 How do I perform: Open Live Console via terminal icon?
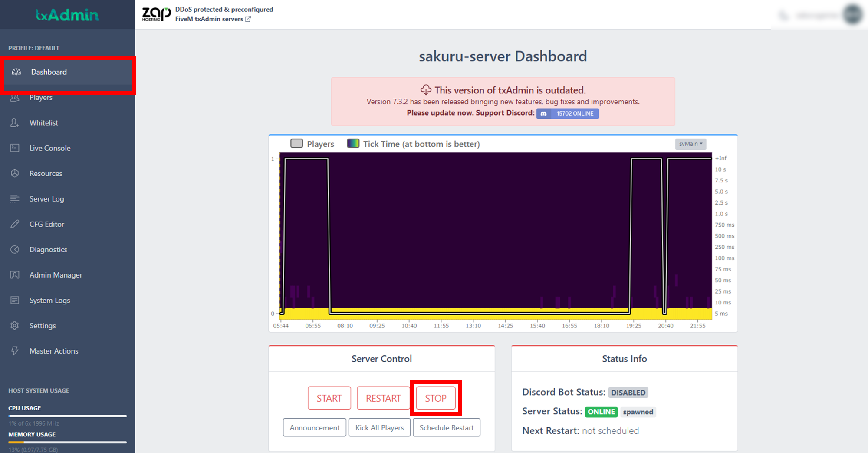[x=15, y=148]
